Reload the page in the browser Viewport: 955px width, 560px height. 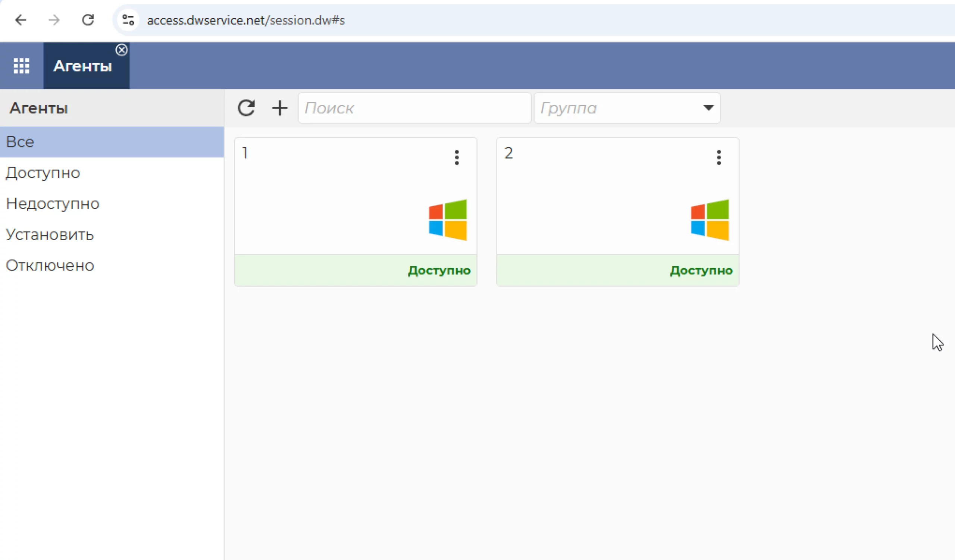click(x=88, y=20)
